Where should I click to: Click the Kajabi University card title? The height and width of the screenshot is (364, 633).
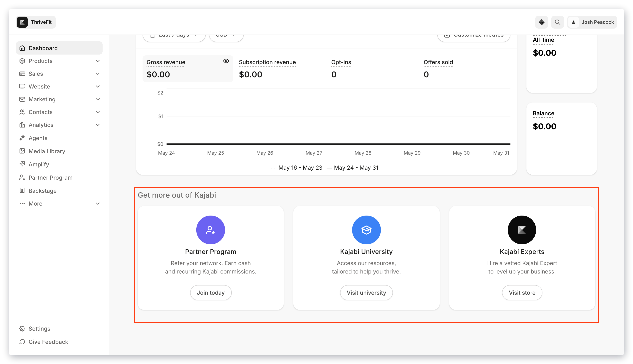[x=366, y=252]
